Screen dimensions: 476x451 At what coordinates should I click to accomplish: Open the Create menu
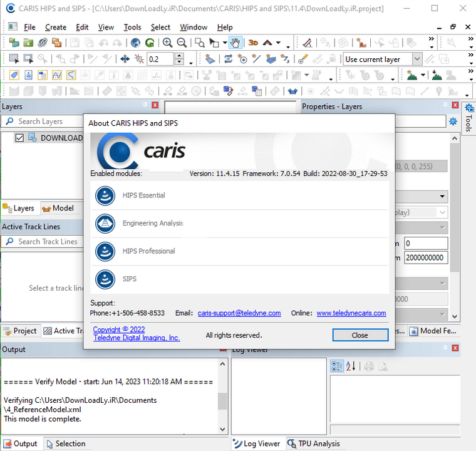click(56, 28)
